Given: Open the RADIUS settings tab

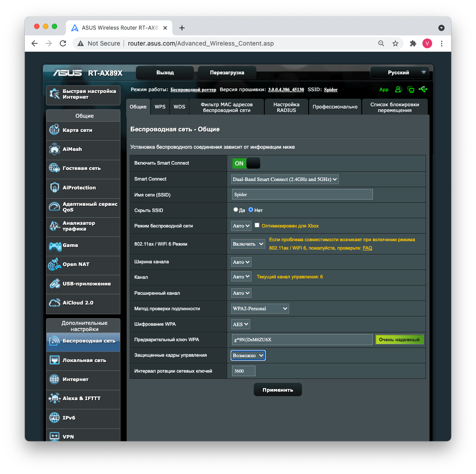Looking at the screenshot, I should point(286,107).
